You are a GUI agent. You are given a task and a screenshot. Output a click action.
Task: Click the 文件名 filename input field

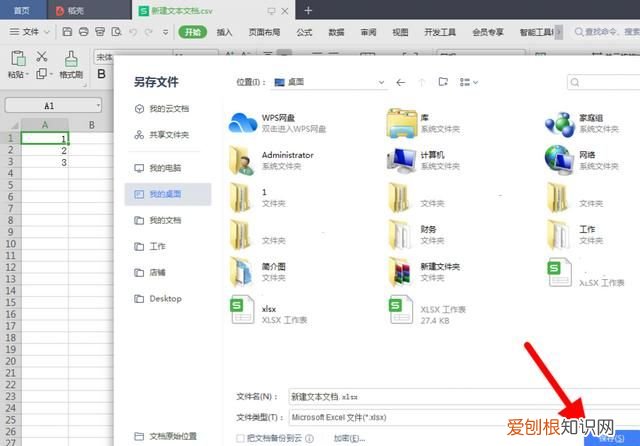point(464,397)
